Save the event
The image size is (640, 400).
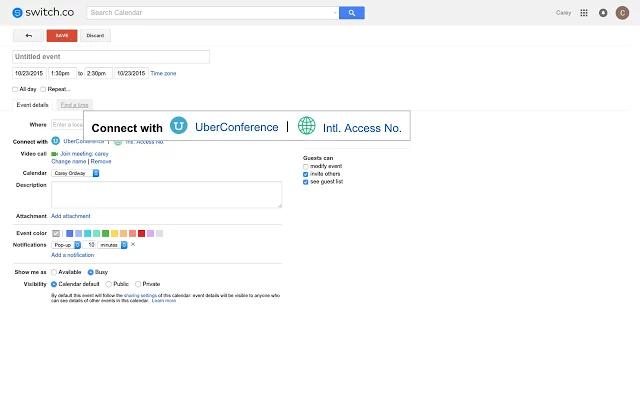[x=62, y=36]
